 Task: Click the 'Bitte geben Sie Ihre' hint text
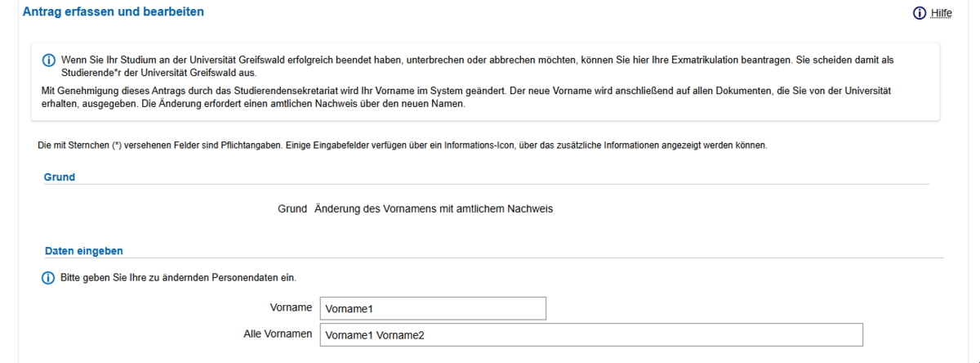point(178,278)
